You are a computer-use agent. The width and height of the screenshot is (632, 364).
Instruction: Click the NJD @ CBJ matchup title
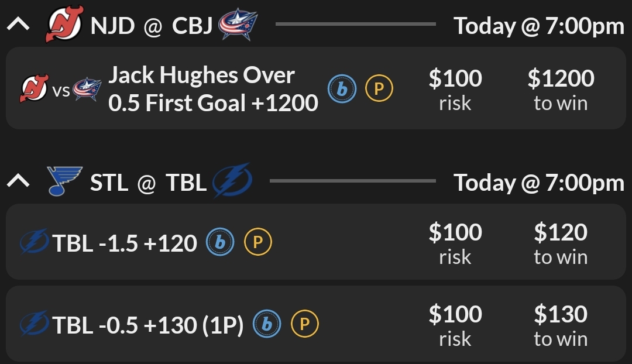click(151, 26)
